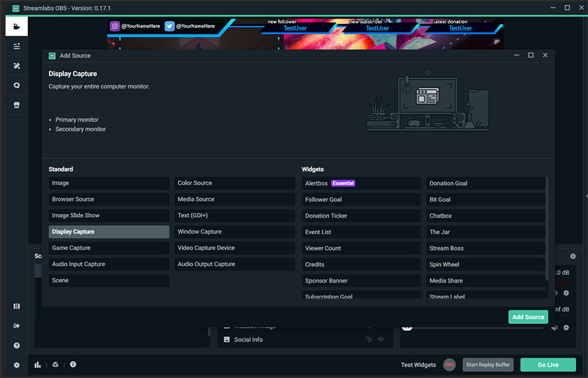The height and width of the screenshot is (378, 588).
Task: Pick the Sponsor Banner widget
Action: coord(361,281)
